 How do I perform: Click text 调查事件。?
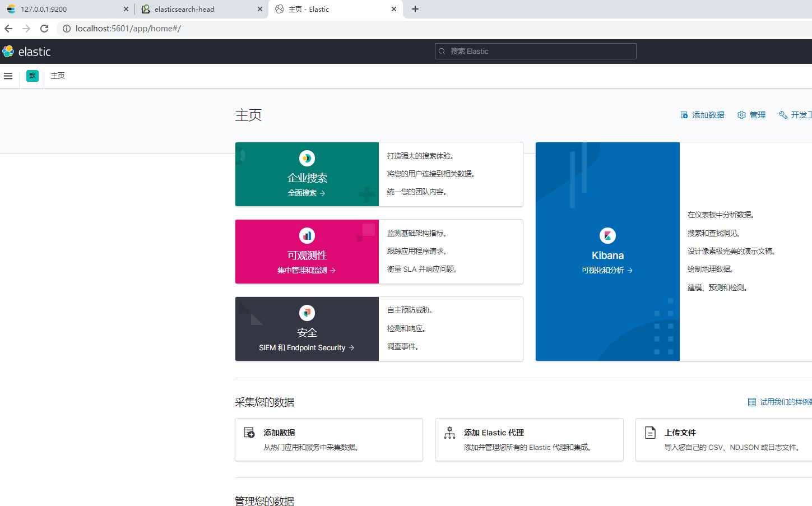pyautogui.click(x=403, y=346)
